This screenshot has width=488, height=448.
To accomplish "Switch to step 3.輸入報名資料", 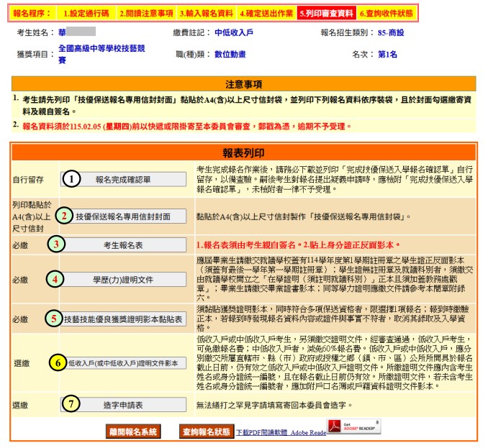I will point(206,13).
